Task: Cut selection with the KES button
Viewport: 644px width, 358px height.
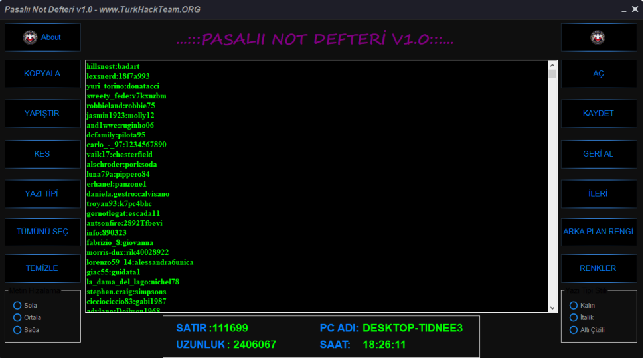Action: click(x=42, y=154)
